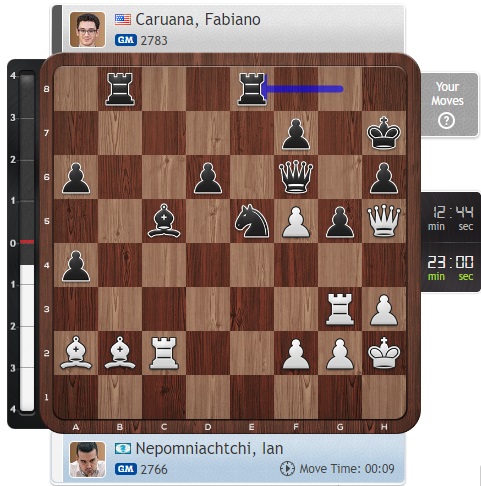Click the 12:44 black clock display
The width and height of the screenshot is (481, 486).
[450, 218]
